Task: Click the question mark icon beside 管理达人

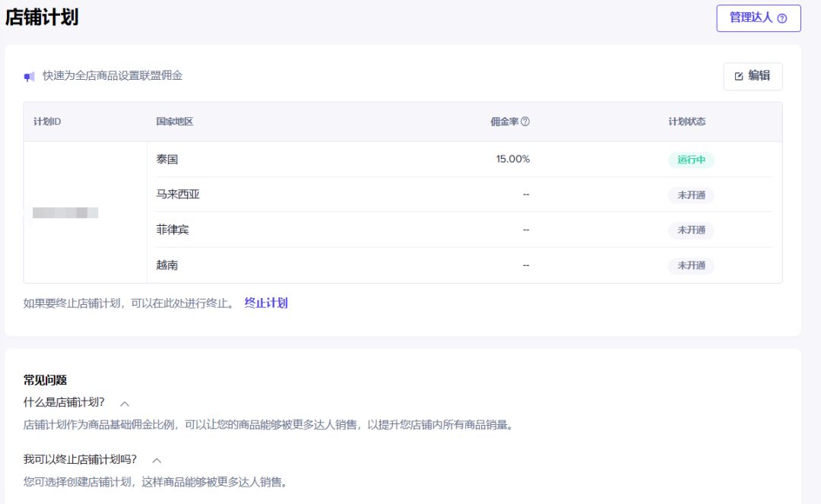Action: point(783,18)
